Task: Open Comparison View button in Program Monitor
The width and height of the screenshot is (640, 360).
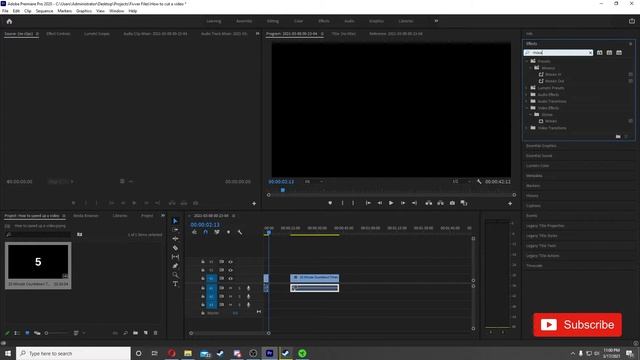Action: coord(464,203)
